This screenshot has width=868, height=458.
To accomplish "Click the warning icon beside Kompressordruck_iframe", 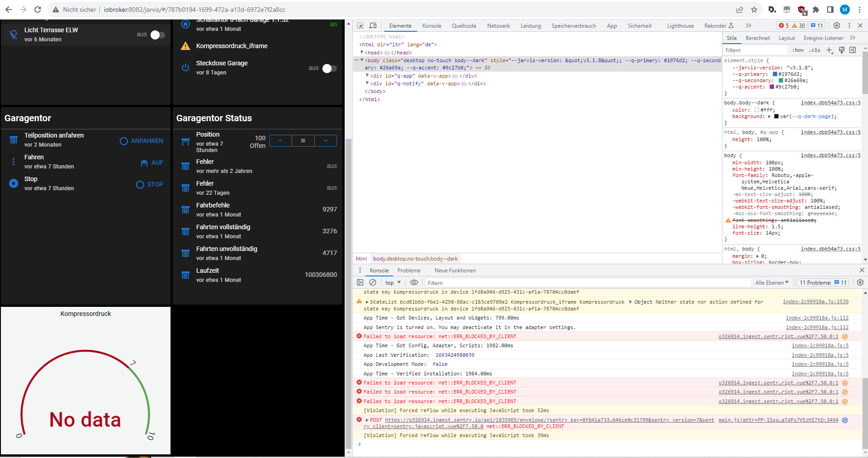I will (185, 46).
